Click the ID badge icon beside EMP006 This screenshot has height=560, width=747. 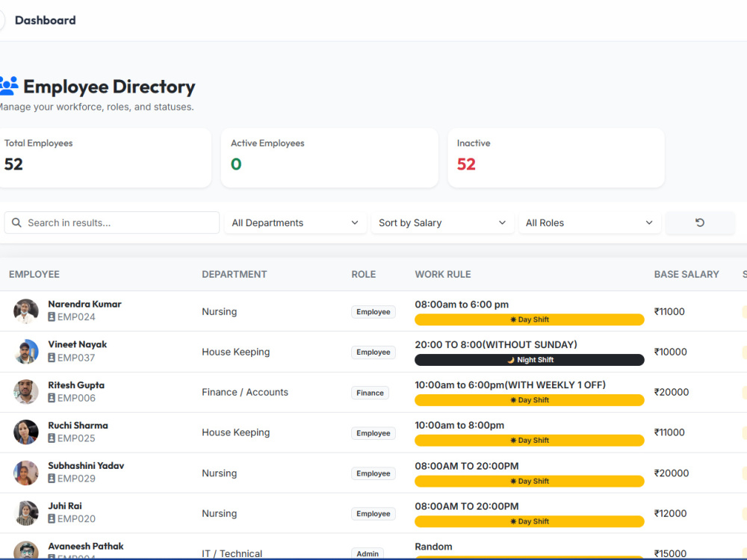52,398
